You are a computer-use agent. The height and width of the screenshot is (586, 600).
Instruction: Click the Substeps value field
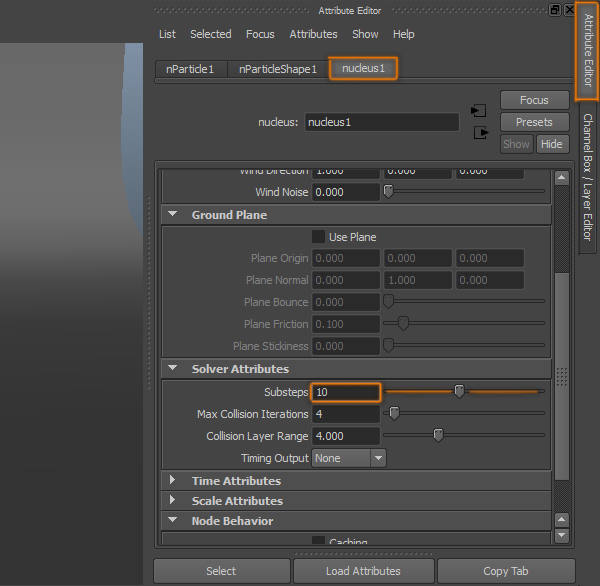(345, 392)
